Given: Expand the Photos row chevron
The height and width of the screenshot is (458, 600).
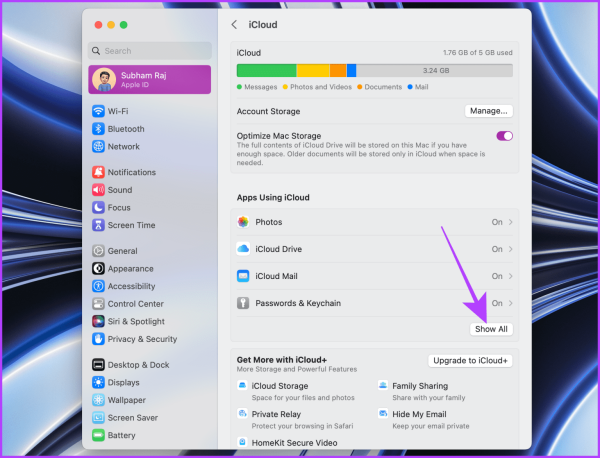Looking at the screenshot, I should coord(510,222).
